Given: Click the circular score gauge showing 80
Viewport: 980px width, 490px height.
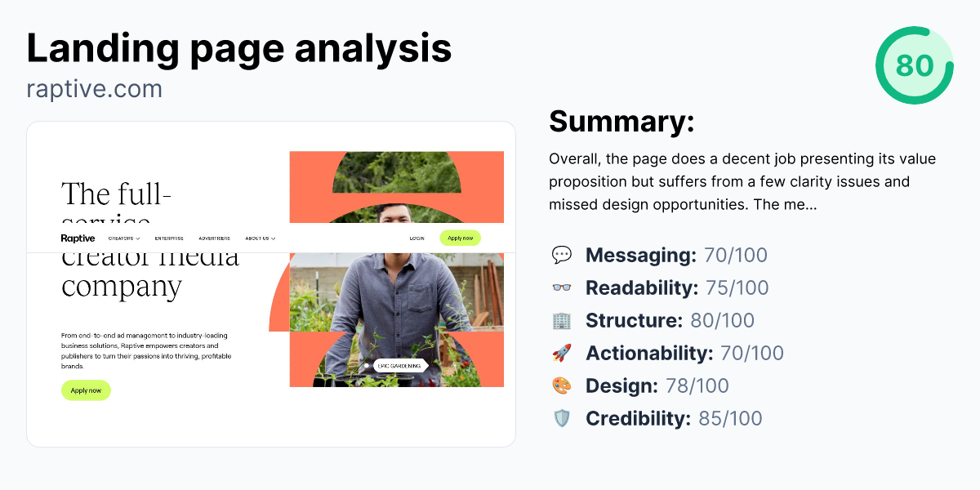Looking at the screenshot, I should coord(914,66).
